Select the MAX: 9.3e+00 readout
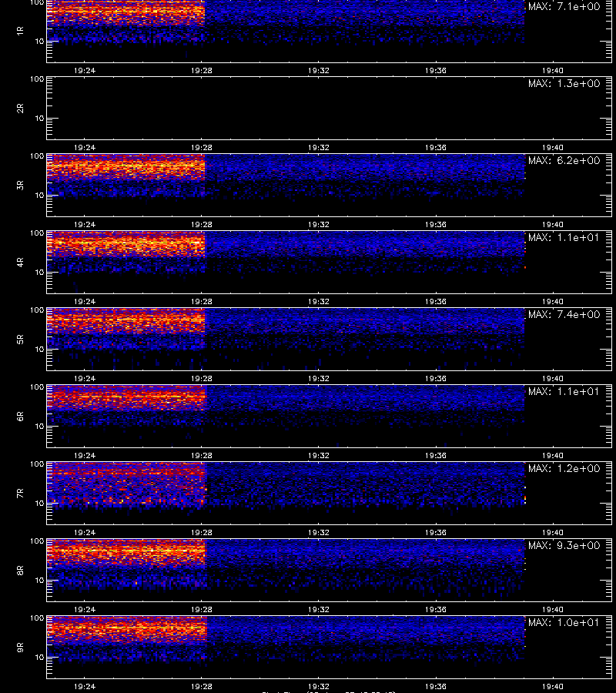Screen dimensions: 616x693 coord(564,545)
